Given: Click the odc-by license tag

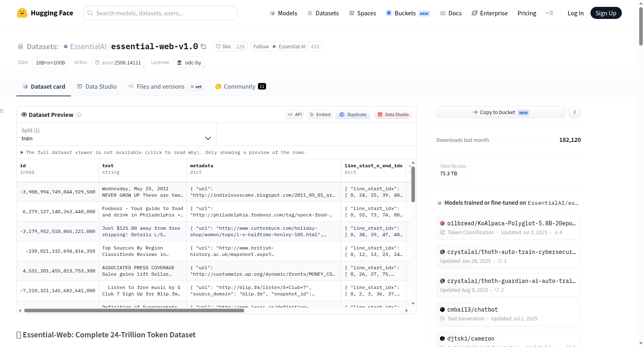Looking at the screenshot, I should click(190, 62).
